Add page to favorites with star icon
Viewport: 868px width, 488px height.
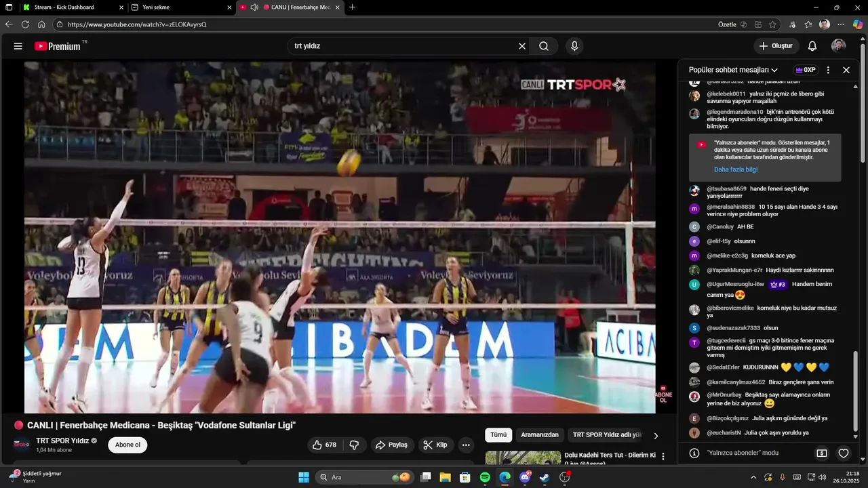(772, 24)
